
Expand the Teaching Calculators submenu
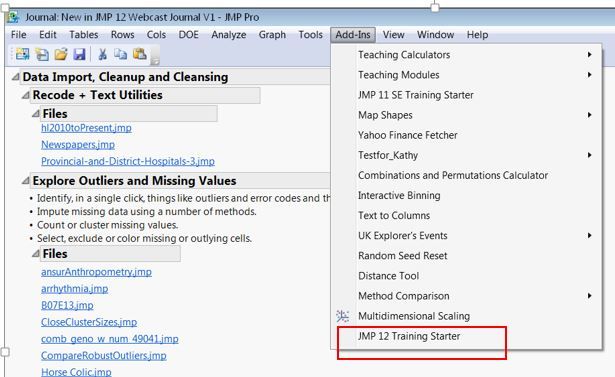pos(467,55)
